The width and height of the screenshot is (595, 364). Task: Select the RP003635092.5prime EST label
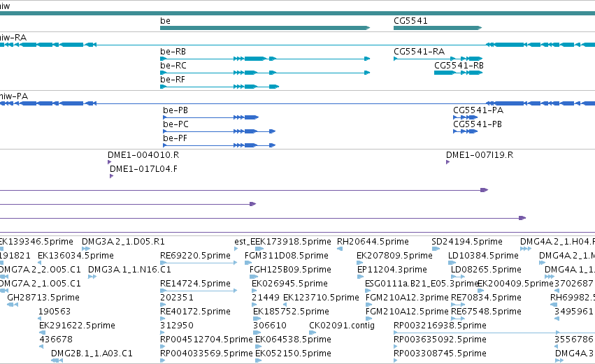[440, 340]
